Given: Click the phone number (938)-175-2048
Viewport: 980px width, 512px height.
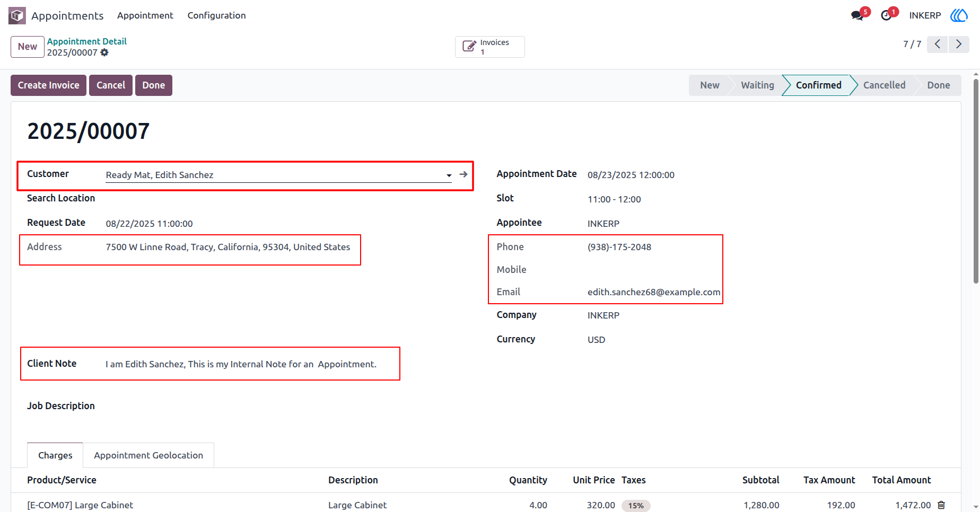Looking at the screenshot, I should pyautogui.click(x=619, y=247).
